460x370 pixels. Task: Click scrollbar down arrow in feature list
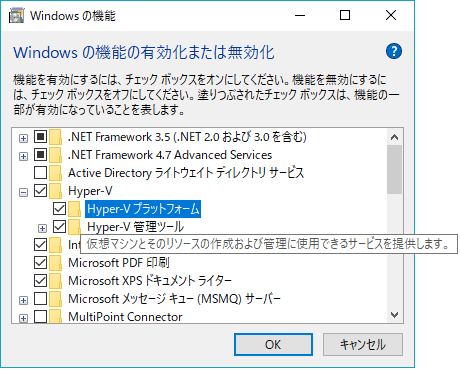395,315
